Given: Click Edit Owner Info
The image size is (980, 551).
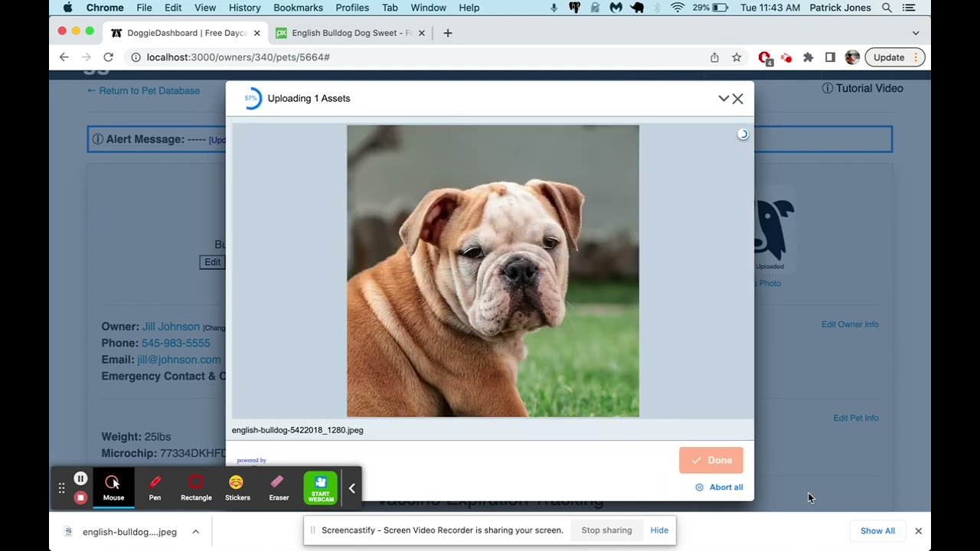Looking at the screenshot, I should pyautogui.click(x=850, y=324).
